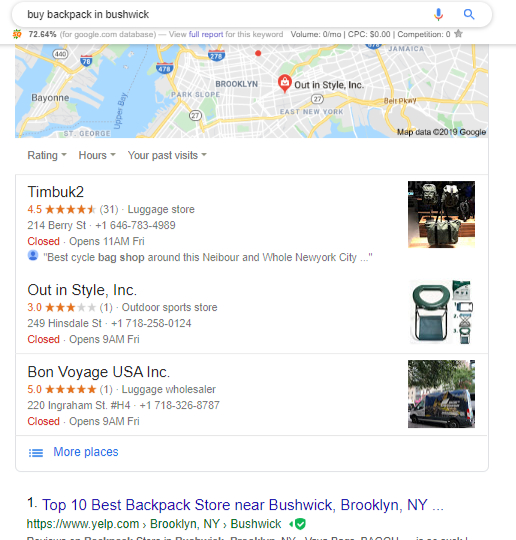Click the Bon Voyage van photo thumbnail

pyautogui.click(x=441, y=394)
